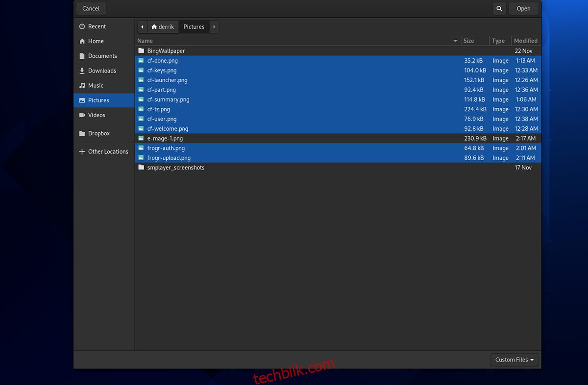Select cf-welcome.png file

coord(338,129)
